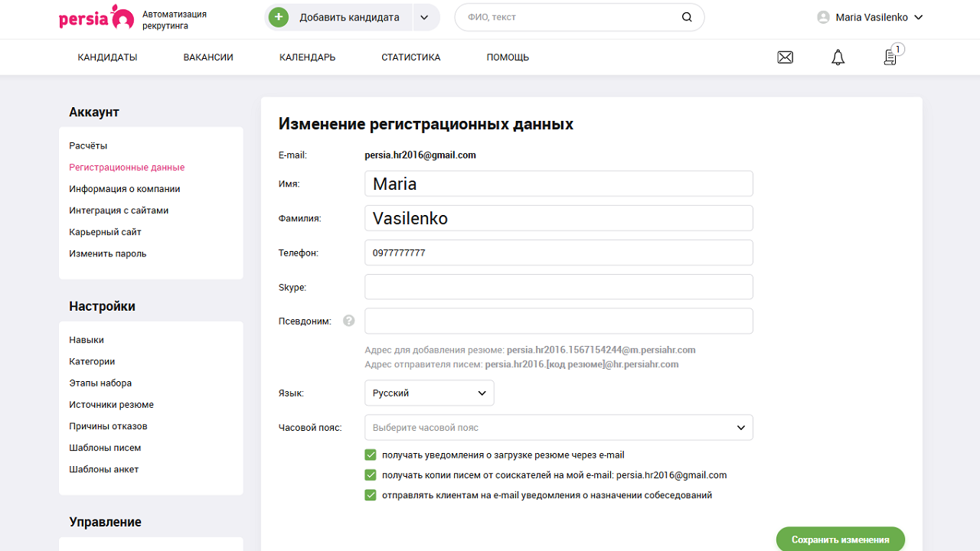This screenshot has width=980, height=551.
Task: Open the bell notifications icon
Action: click(837, 57)
